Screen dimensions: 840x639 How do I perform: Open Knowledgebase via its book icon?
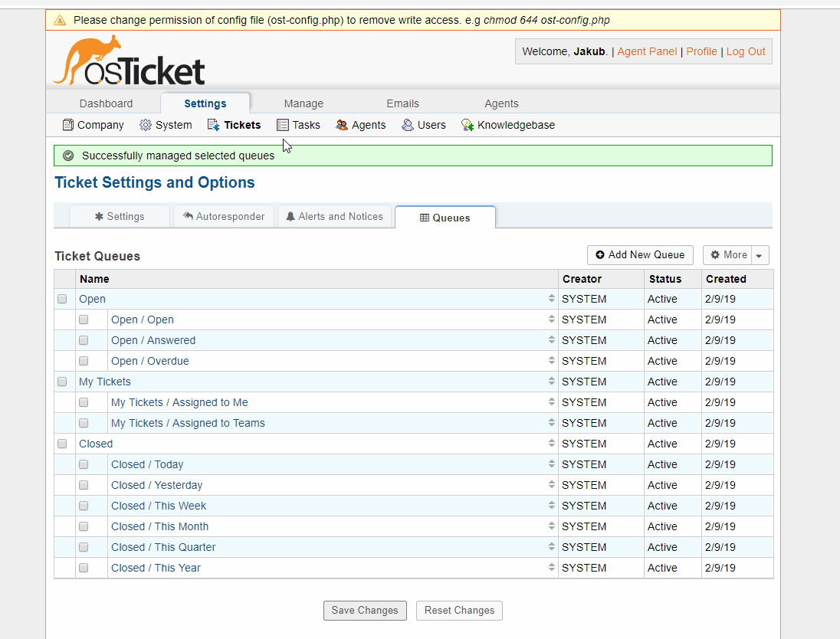pyautogui.click(x=467, y=124)
